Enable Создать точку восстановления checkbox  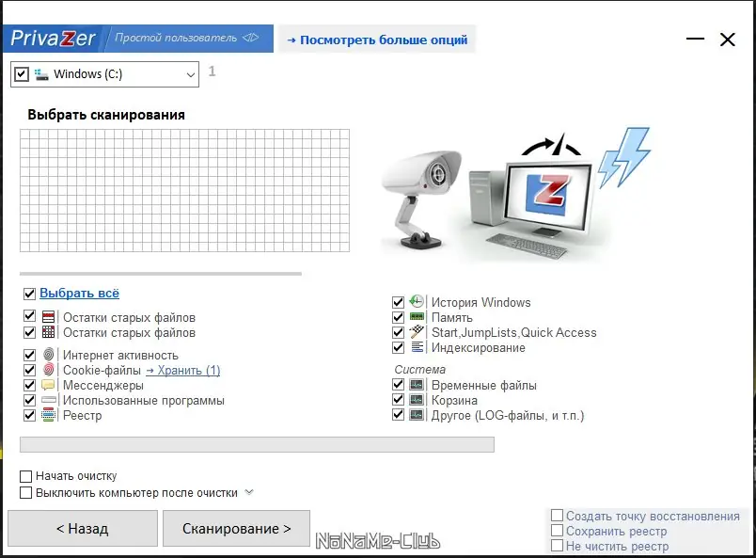tap(557, 516)
